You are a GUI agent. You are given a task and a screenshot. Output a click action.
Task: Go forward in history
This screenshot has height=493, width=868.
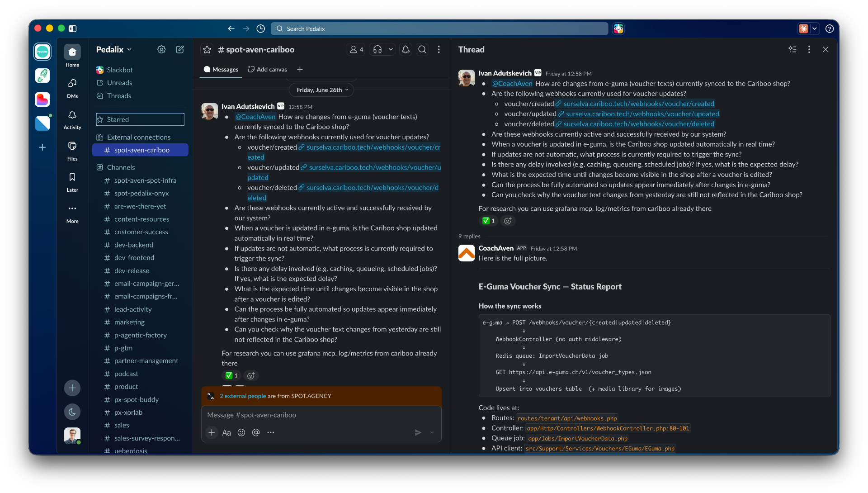(x=246, y=28)
